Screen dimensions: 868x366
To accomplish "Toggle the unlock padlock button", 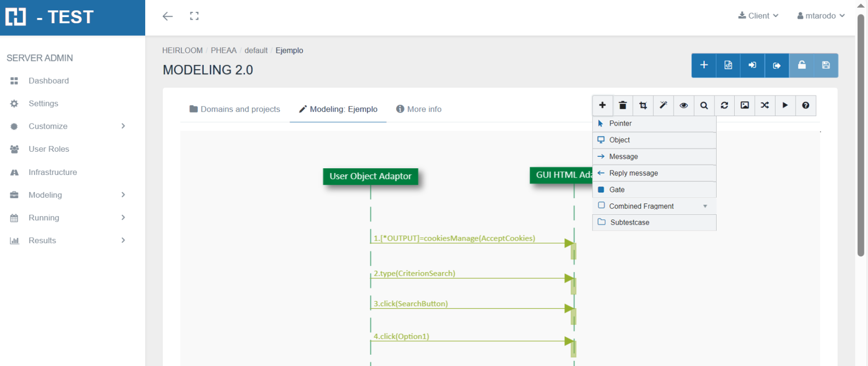I will [801, 65].
